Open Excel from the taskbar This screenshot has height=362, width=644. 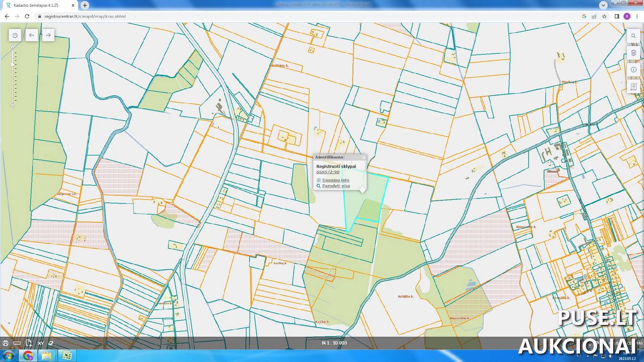click(x=66, y=356)
